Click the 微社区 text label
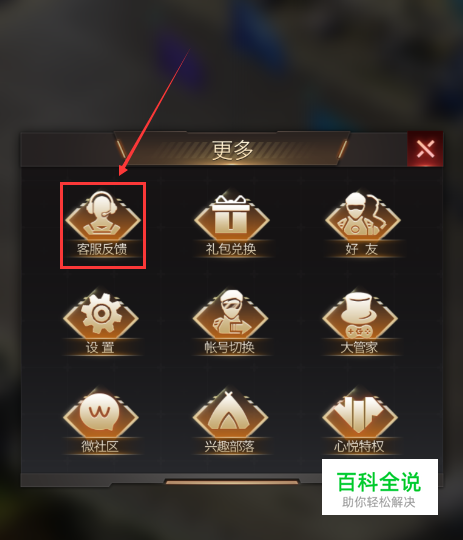 coord(100,446)
